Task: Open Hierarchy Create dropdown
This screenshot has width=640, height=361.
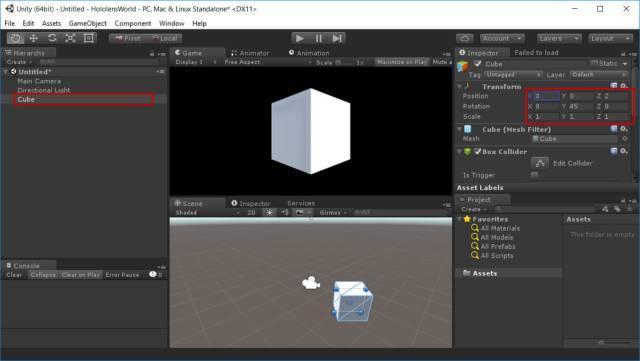Action: click(19, 62)
